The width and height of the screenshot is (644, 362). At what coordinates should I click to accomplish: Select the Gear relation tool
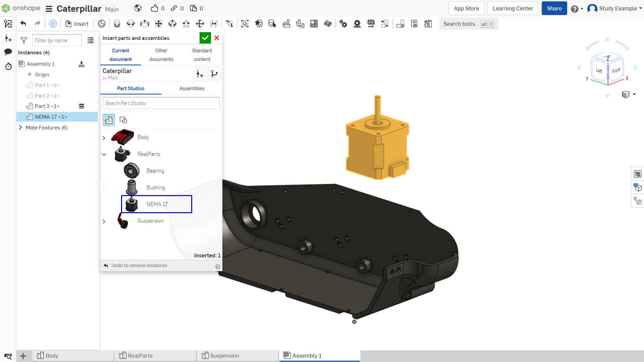pos(343,23)
